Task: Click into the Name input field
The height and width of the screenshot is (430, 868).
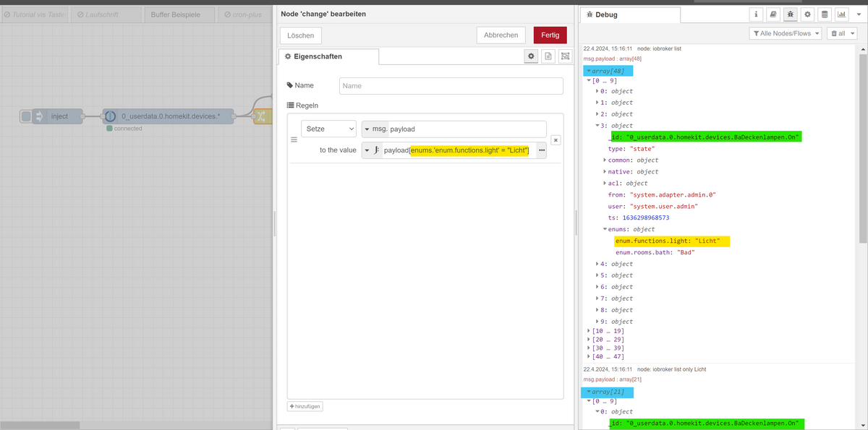Action: click(451, 85)
